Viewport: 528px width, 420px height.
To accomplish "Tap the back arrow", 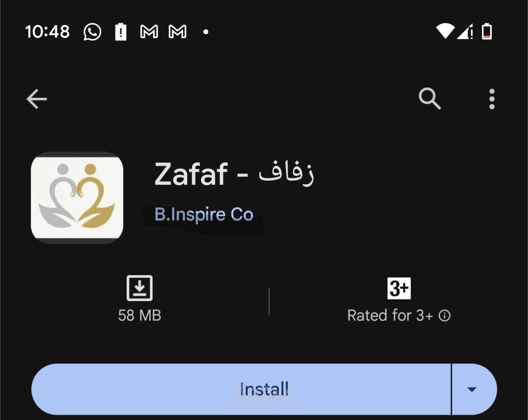I will (36, 99).
